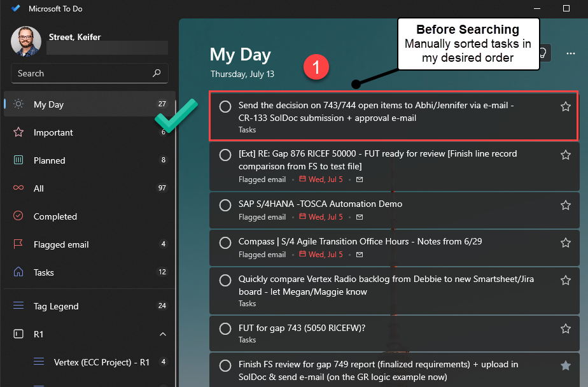Open the Tasks list in sidebar
The image size is (588, 387).
pyautogui.click(x=90, y=272)
